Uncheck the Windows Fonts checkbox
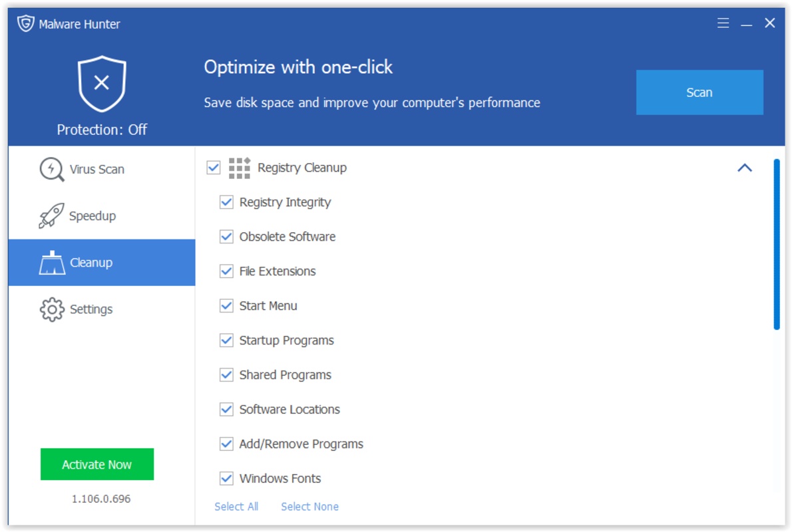 pyautogui.click(x=226, y=478)
